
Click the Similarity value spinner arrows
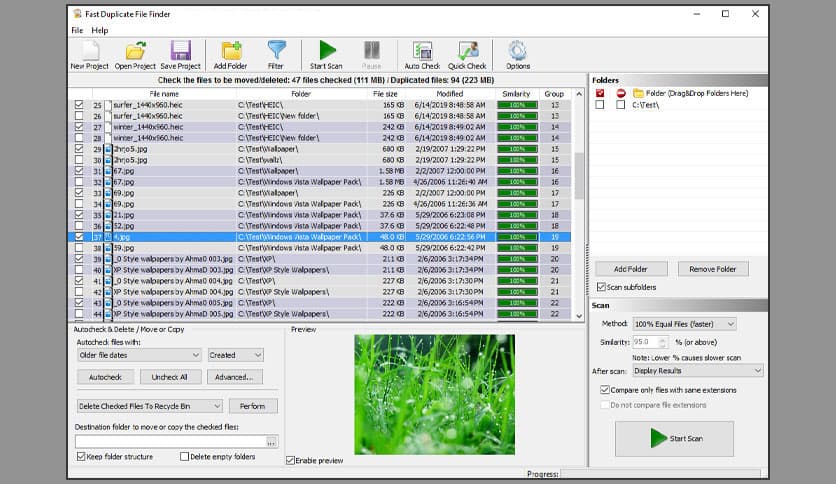[x=663, y=342]
